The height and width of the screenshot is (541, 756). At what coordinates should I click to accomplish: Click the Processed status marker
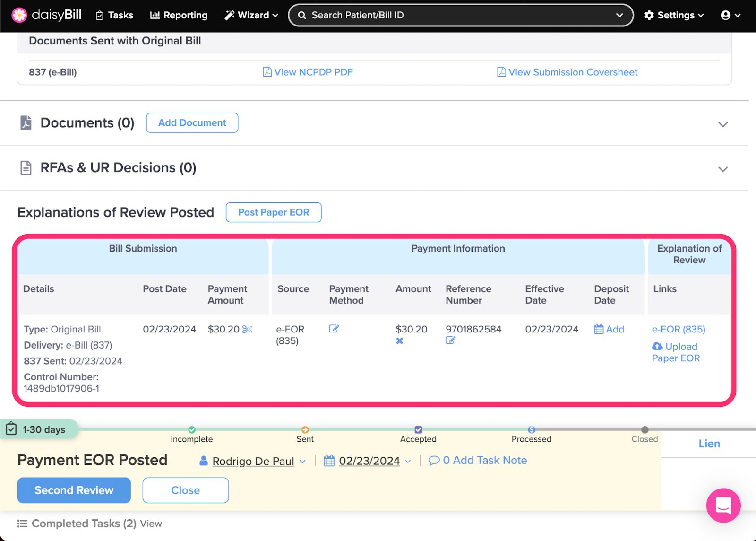click(532, 430)
